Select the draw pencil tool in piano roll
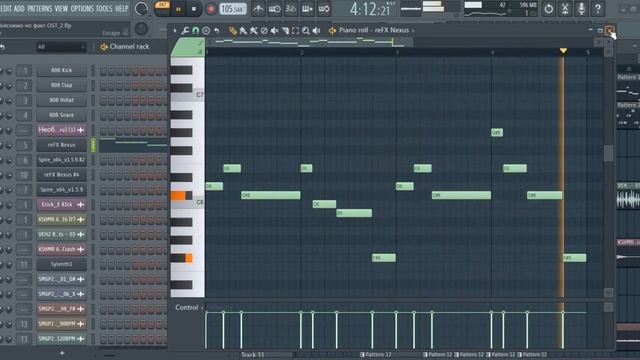 [x=233, y=31]
